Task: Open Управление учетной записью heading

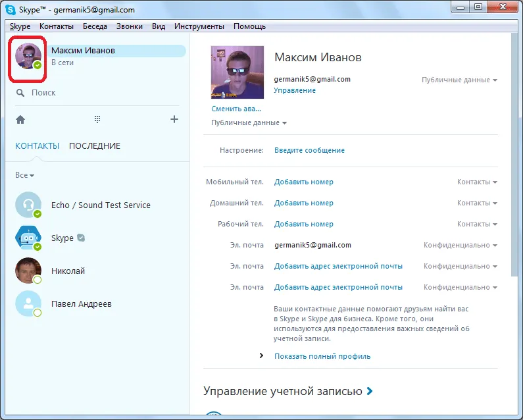Action: (283, 391)
